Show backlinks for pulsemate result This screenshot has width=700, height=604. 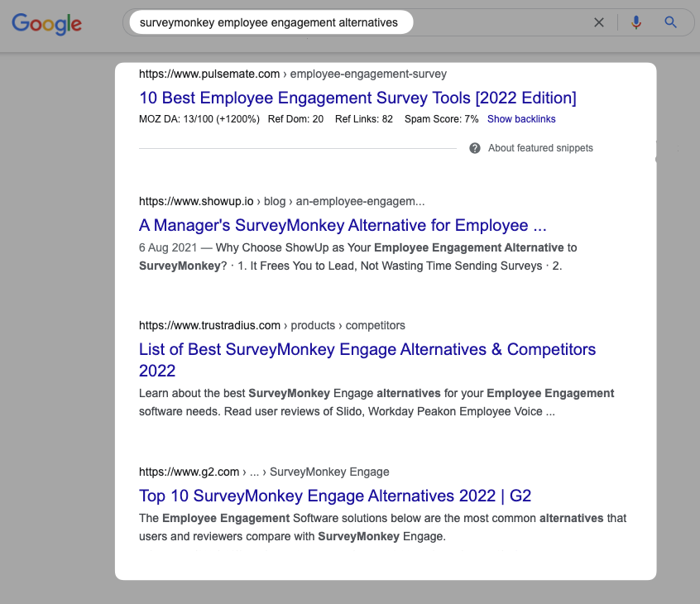[x=521, y=119]
